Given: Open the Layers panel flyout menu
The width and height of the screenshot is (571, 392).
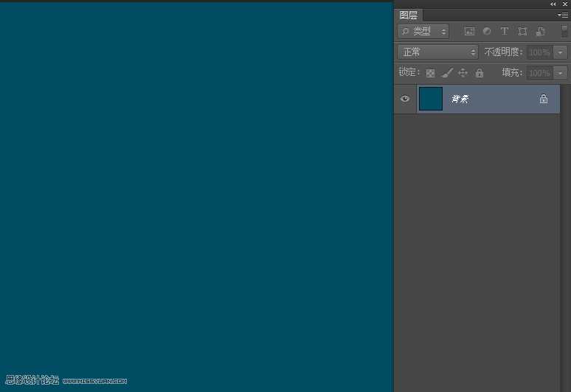Looking at the screenshot, I should [563, 15].
